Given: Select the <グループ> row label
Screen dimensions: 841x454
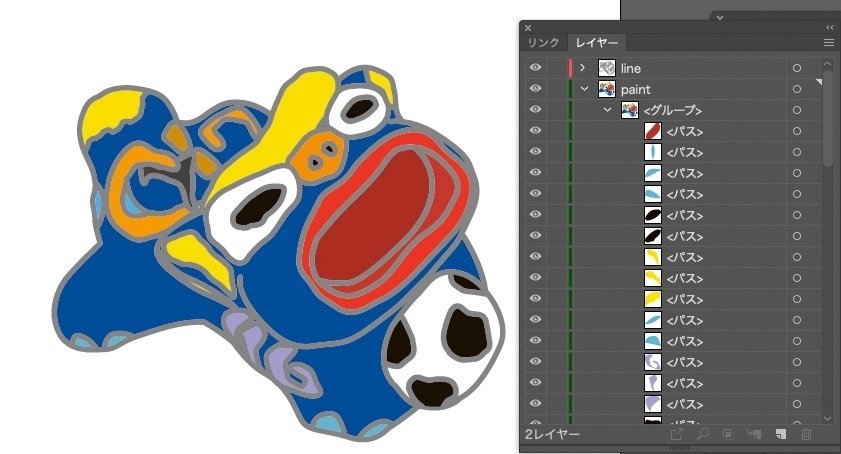Looking at the screenshot, I should tap(673, 110).
